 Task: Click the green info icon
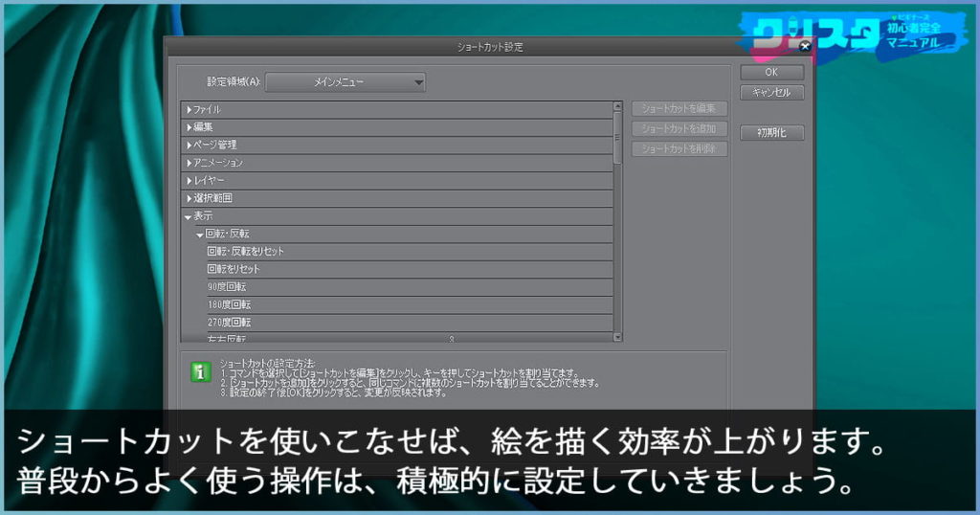(x=201, y=371)
